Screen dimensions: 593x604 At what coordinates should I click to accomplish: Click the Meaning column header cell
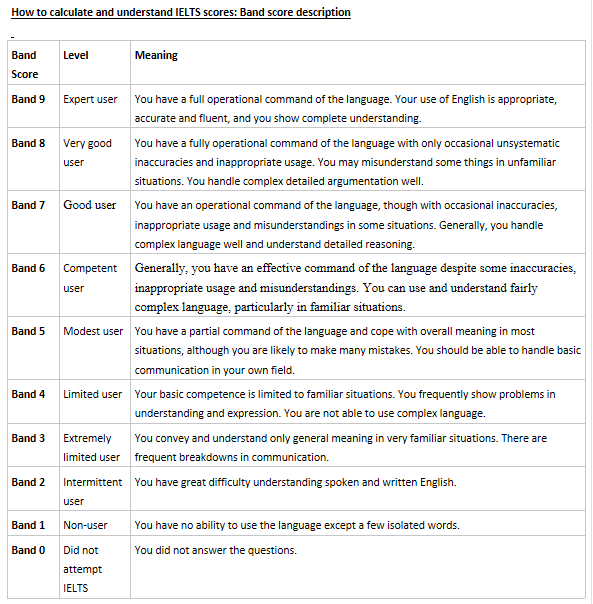click(358, 63)
